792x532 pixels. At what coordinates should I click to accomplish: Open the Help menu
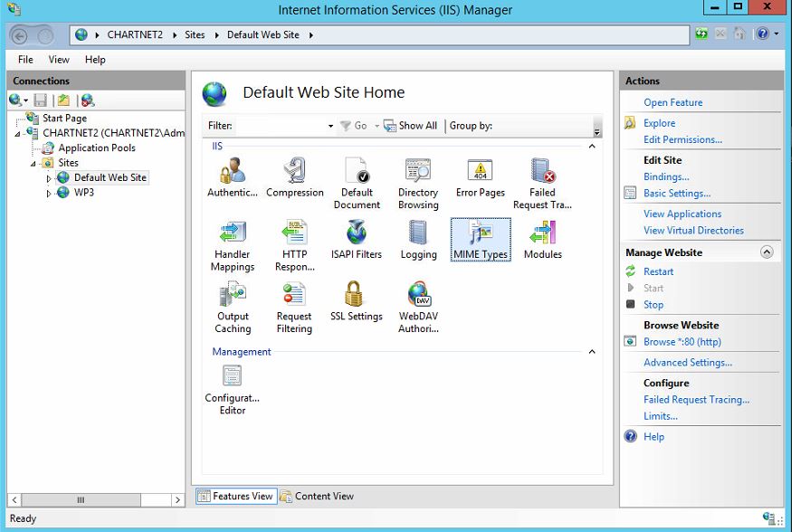[x=95, y=60]
